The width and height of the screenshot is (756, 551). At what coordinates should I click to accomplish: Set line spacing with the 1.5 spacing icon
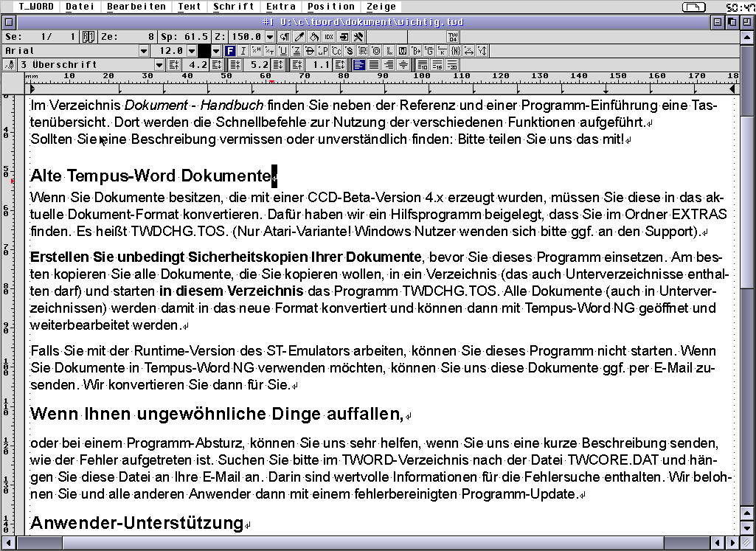click(x=438, y=65)
